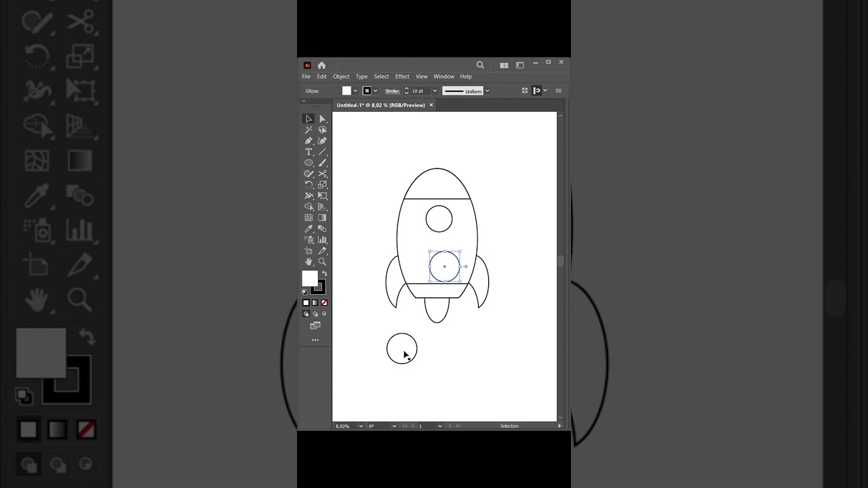Screen dimensions: 868x488
Task: Open the Window menu
Action: (x=444, y=77)
